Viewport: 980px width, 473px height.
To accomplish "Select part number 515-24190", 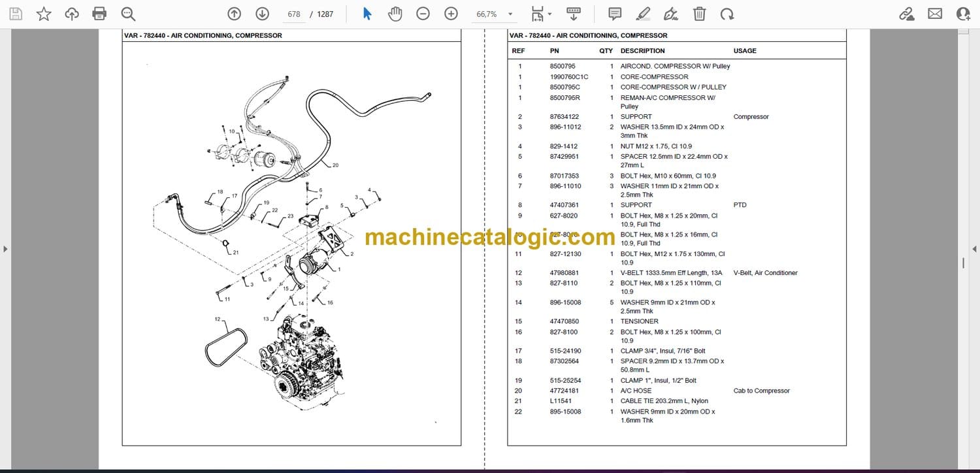I will tap(566, 351).
